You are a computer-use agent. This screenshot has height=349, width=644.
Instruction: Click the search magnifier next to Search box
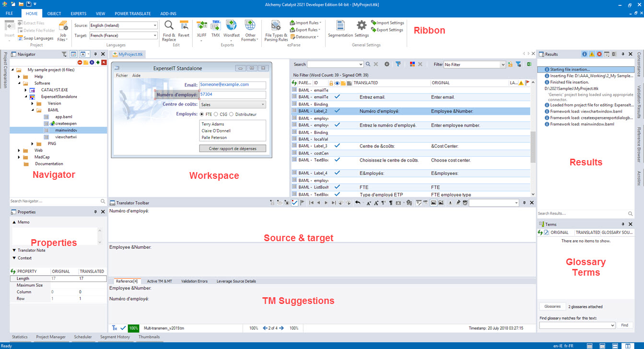coord(368,64)
